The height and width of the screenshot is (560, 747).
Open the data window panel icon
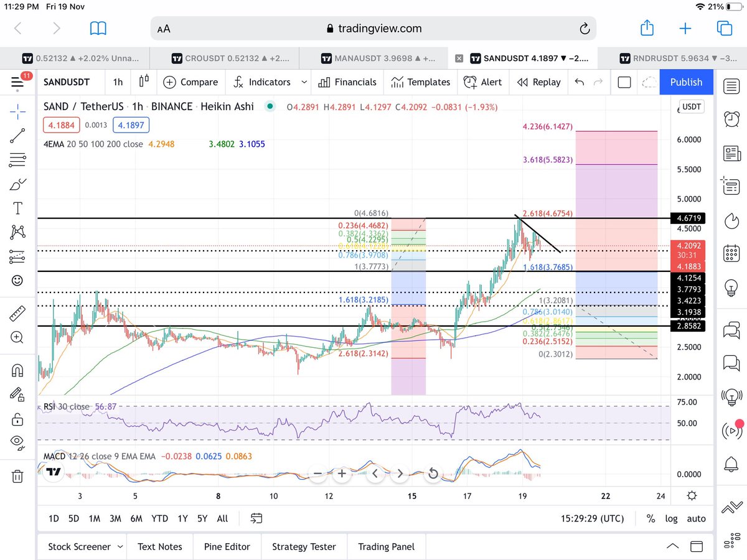(x=731, y=185)
